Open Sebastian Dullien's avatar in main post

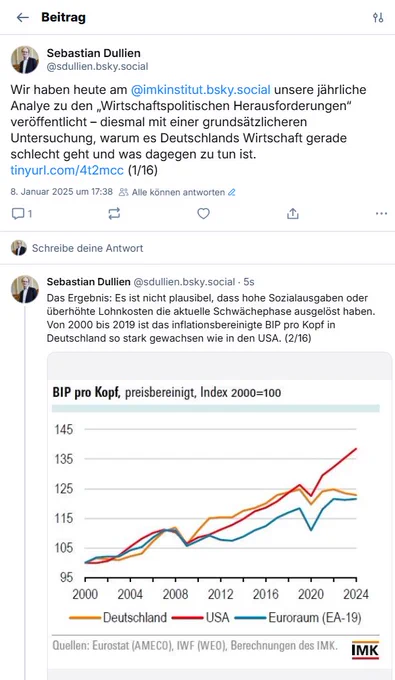(x=25, y=59)
